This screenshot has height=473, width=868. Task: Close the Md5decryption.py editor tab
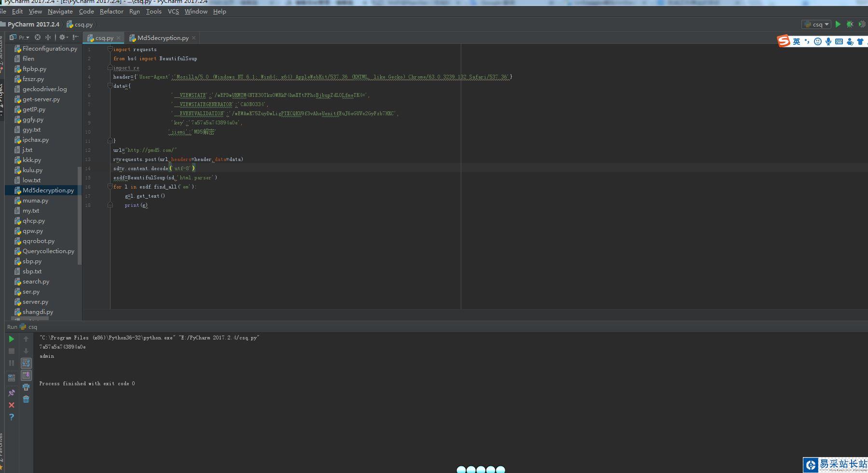pyautogui.click(x=194, y=38)
